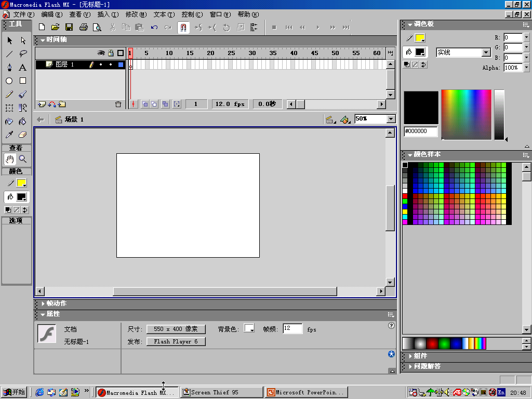
Task: Click the yellow stroke color swatch in toolbox
Action: 21,183
